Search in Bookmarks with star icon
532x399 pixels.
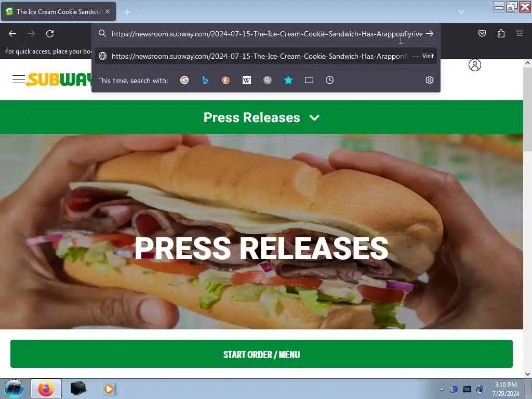pos(288,80)
